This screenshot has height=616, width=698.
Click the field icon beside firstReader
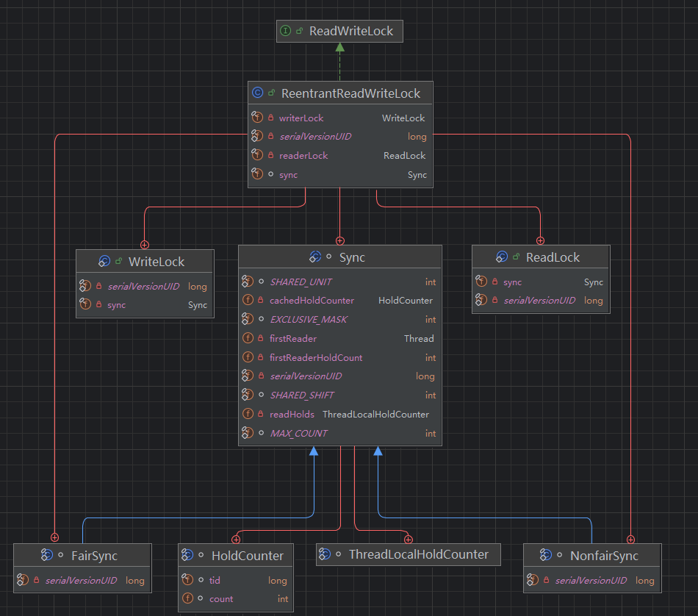[x=248, y=339]
